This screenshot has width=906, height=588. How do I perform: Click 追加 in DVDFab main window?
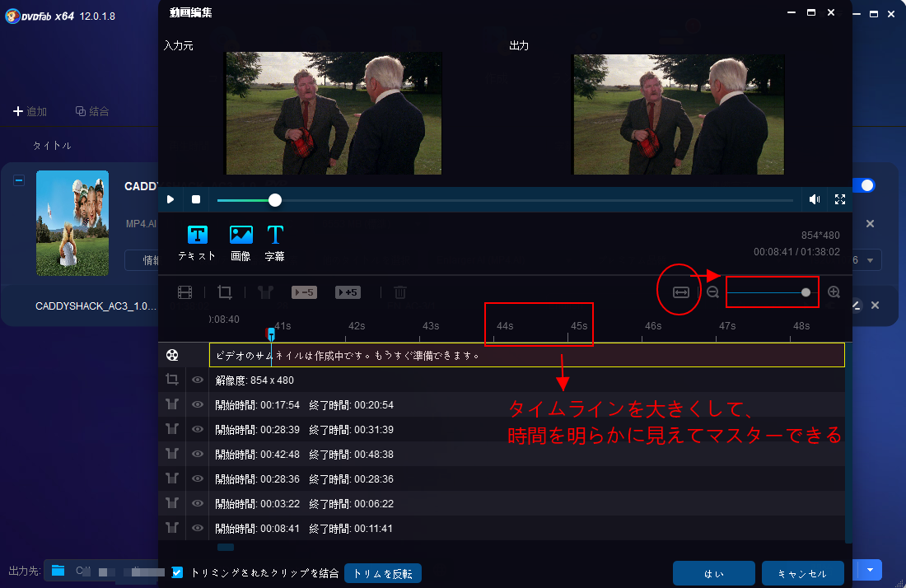pyautogui.click(x=30, y=111)
